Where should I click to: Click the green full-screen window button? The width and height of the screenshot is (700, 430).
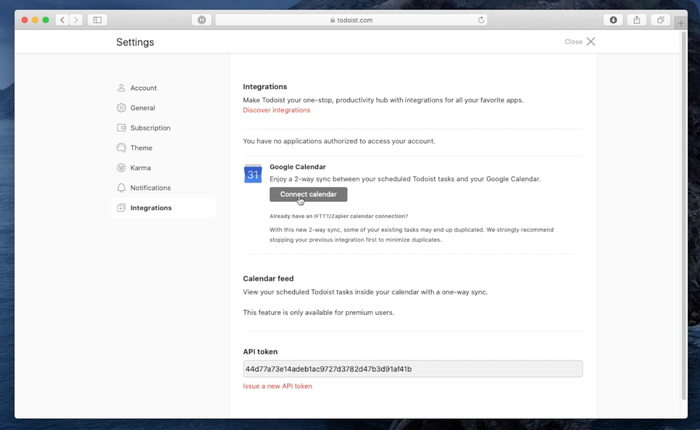pos(46,20)
